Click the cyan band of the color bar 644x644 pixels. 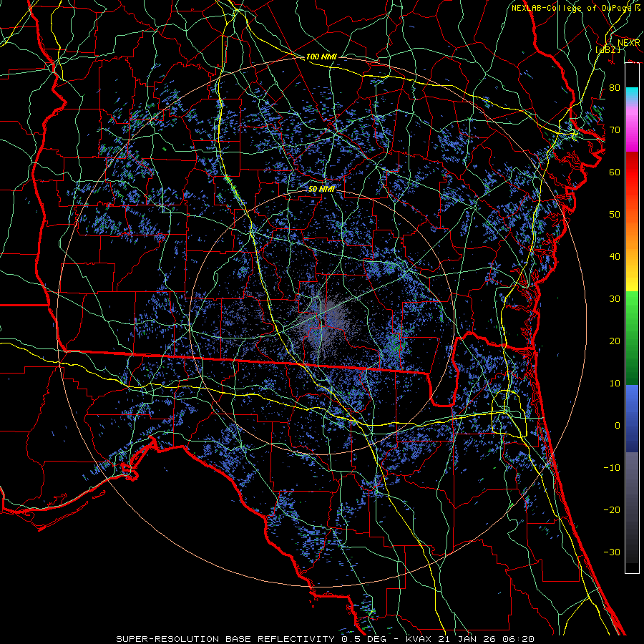pos(632,94)
